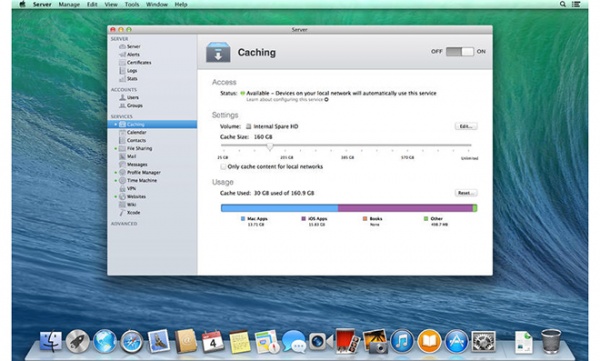Select Users under Accounts

pyautogui.click(x=132, y=97)
